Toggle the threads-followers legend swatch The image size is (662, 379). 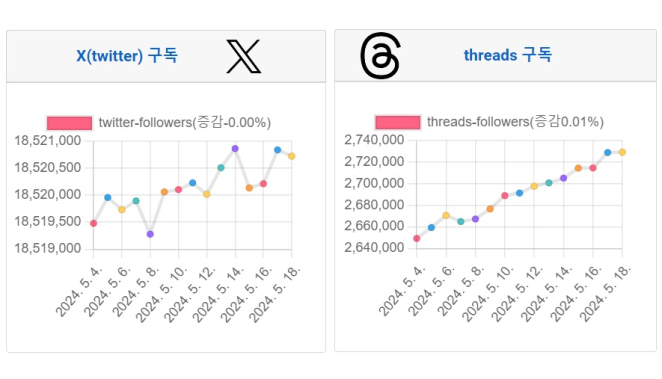pos(398,122)
